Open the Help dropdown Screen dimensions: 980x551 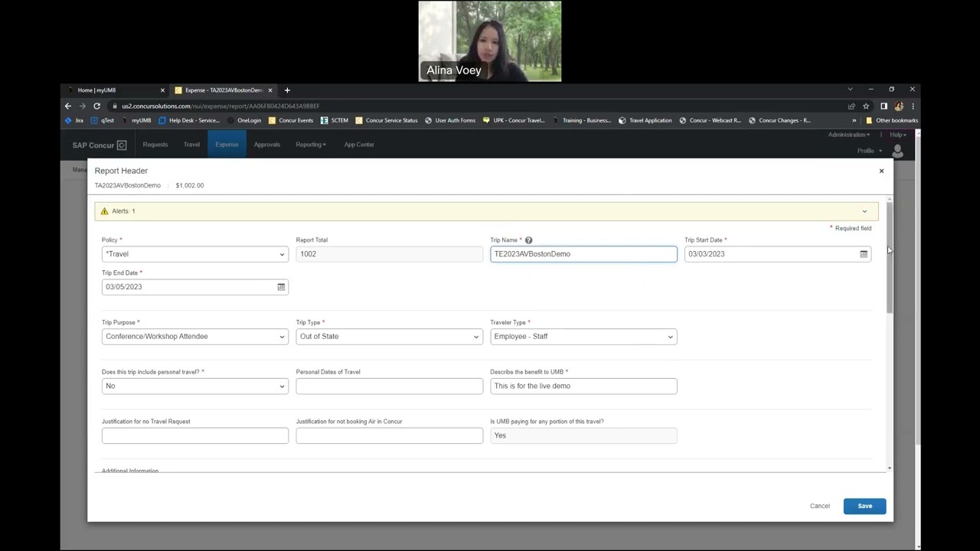(x=898, y=135)
